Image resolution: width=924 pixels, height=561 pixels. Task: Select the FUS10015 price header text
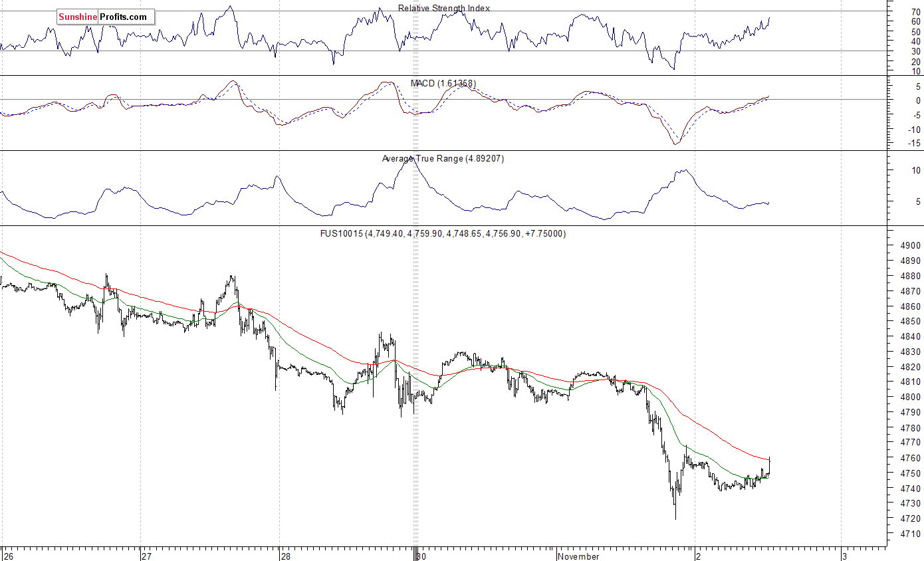pyautogui.click(x=443, y=233)
